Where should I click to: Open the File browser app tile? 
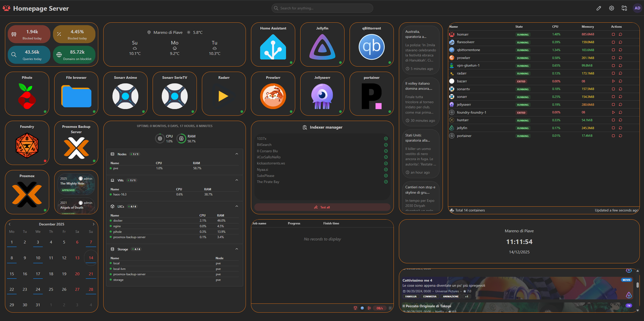[76, 94]
